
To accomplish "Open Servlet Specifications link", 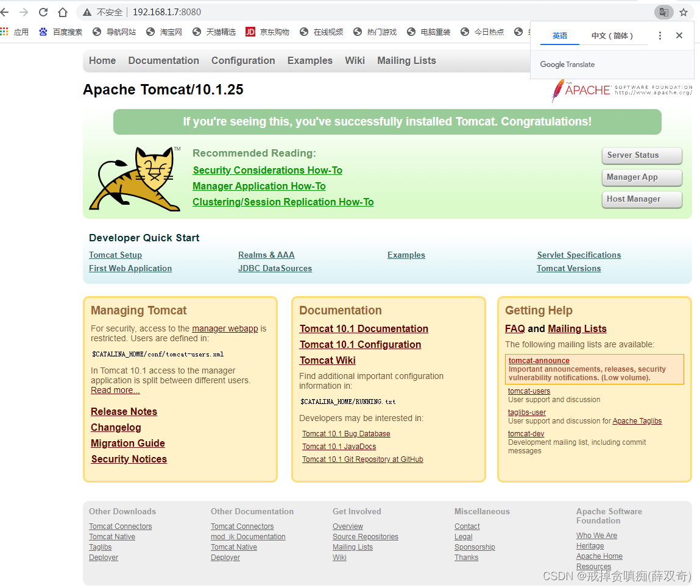I will pos(579,255).
